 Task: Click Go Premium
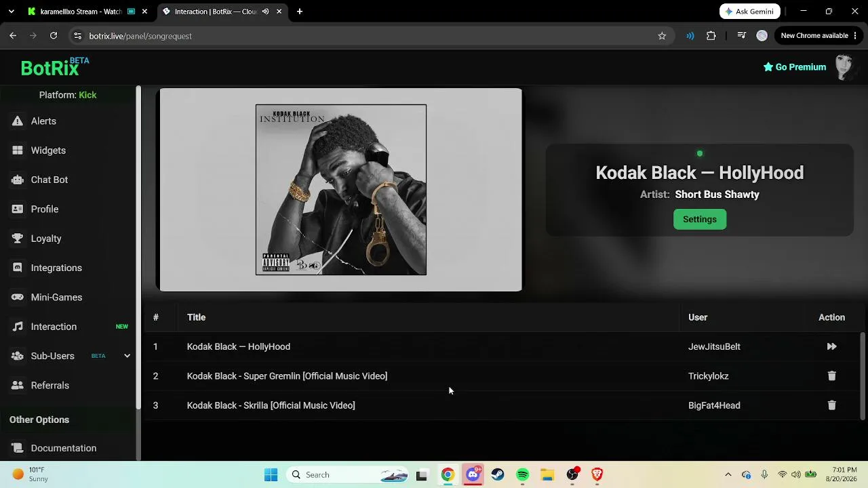click(x=794, y=67)
